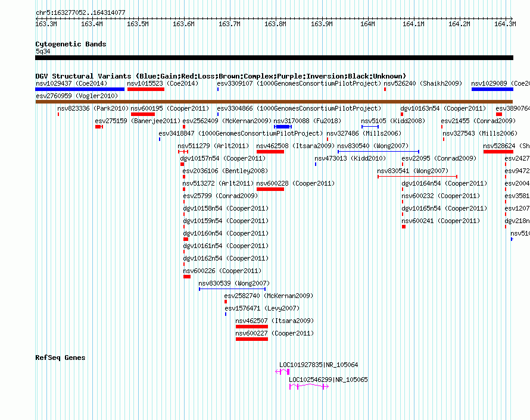Click the magenta LOC102546299 gene glyph
This screenshot has width=530, height=420.
tap(309, 387)
